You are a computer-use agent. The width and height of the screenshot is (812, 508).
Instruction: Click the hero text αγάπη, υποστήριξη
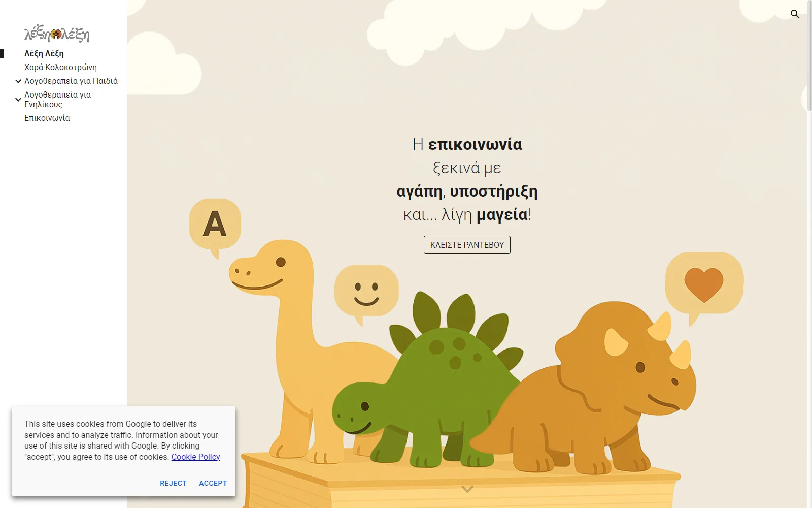(x=467, y=192)
